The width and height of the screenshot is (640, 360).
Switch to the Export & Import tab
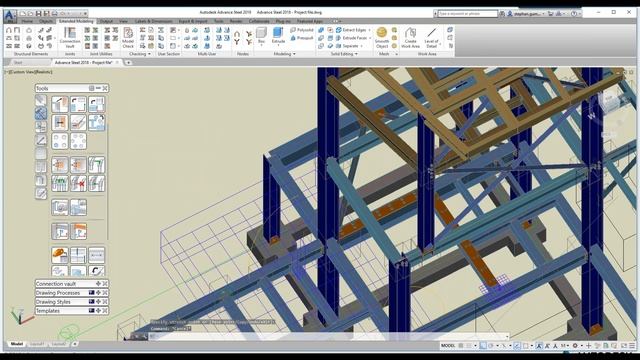pyautogui.click(x=193, y=21)
